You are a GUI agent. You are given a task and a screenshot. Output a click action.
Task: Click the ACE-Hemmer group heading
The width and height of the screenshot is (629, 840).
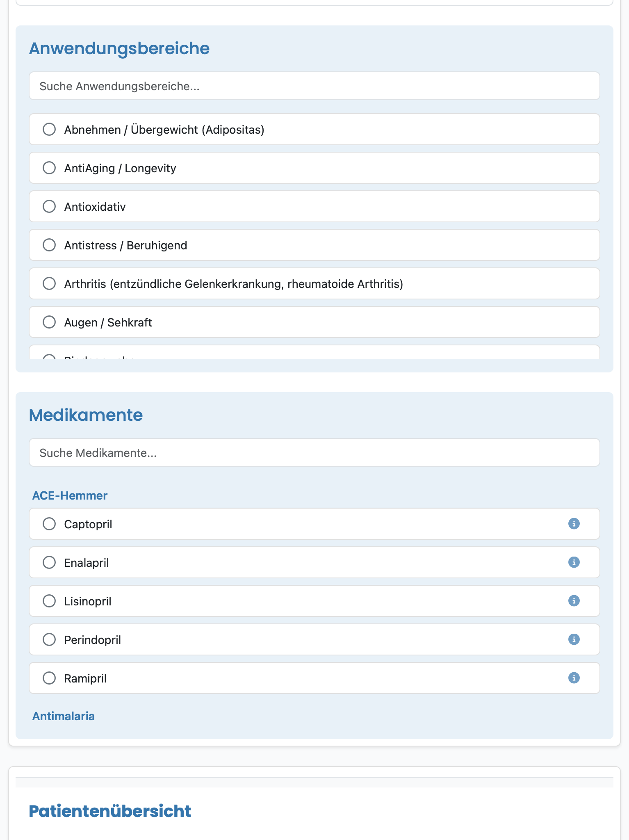pyautogui.click(x=70, y=495)
